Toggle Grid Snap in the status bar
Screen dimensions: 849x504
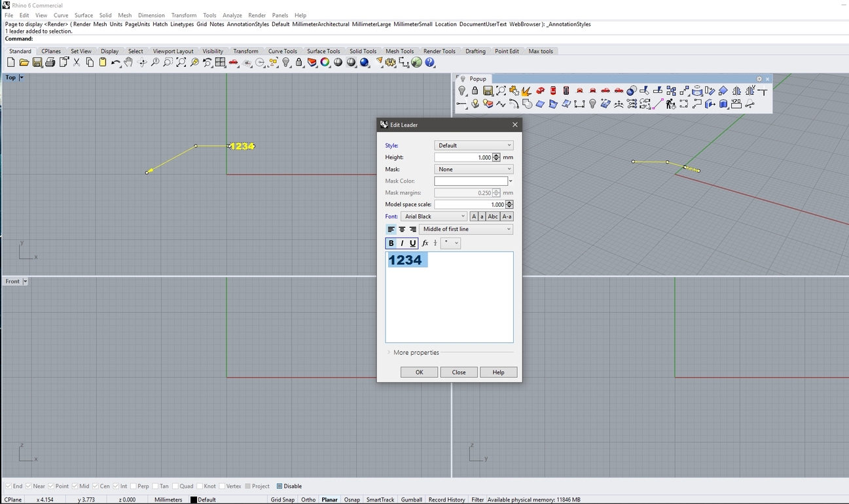283,500
